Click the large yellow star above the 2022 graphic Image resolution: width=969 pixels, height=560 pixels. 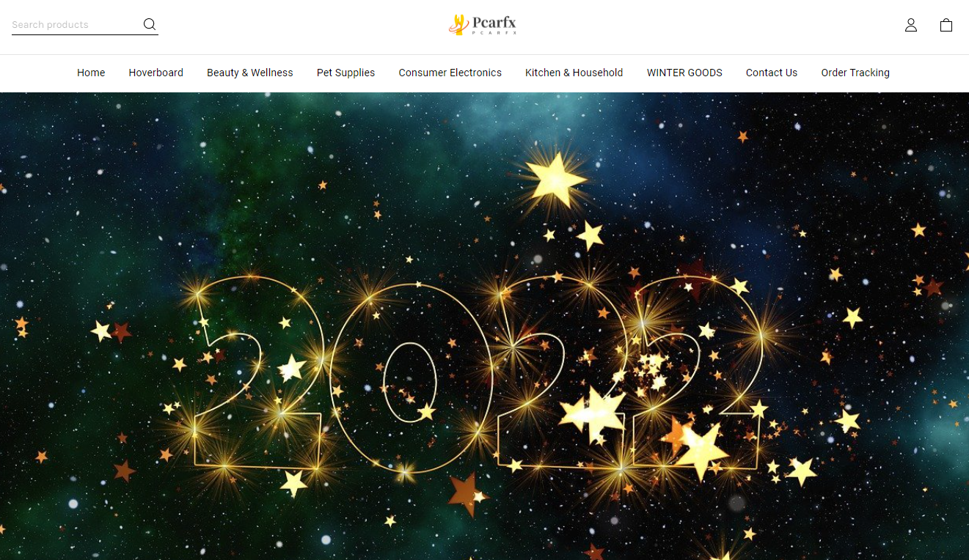[x=556, y=179]
